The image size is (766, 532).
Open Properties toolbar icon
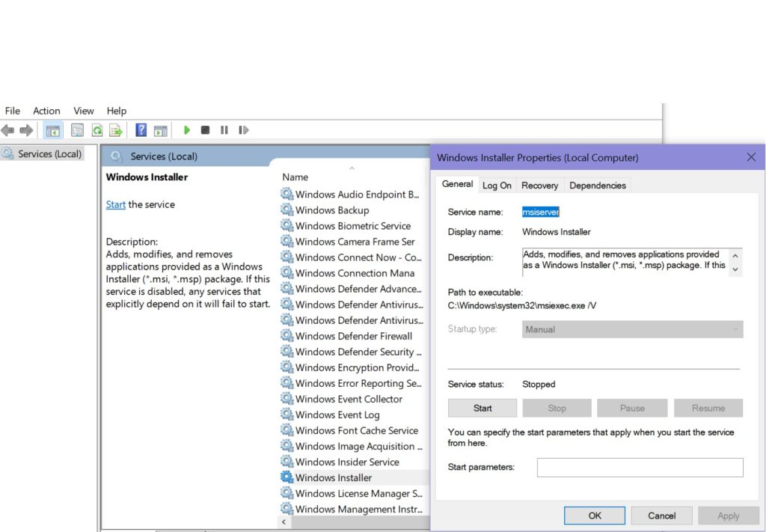(x=77, y=130)
